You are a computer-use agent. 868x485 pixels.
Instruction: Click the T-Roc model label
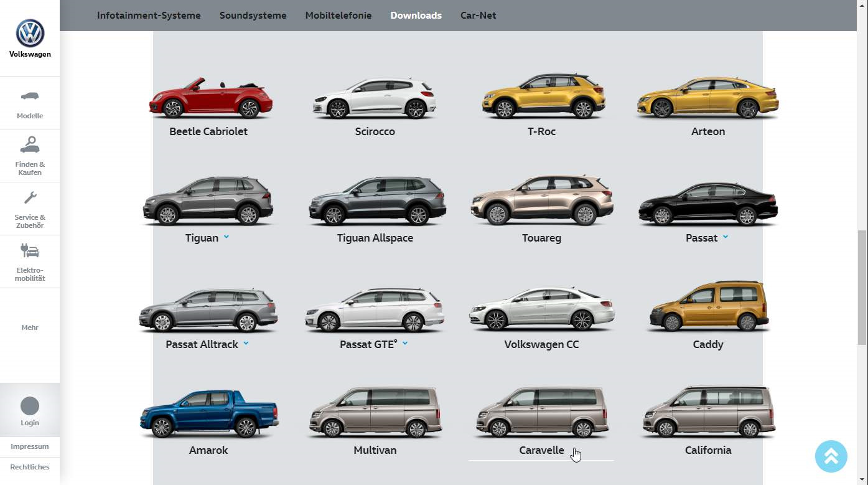point(541,131)
